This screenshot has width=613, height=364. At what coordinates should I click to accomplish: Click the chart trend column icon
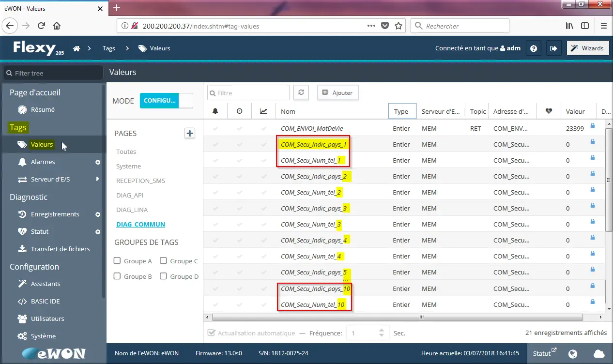(x=263, y=111)
